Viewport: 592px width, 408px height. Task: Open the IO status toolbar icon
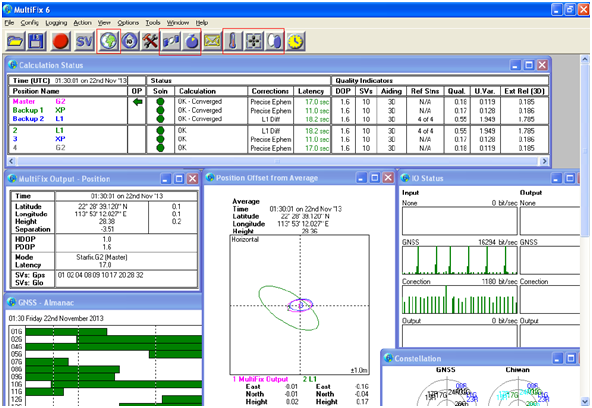[x=130, y=41]
